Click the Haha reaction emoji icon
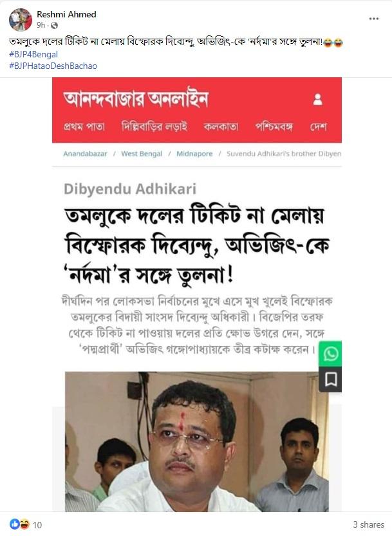The height and width of the screenshot is (536, 392). (x=24, y=524)
